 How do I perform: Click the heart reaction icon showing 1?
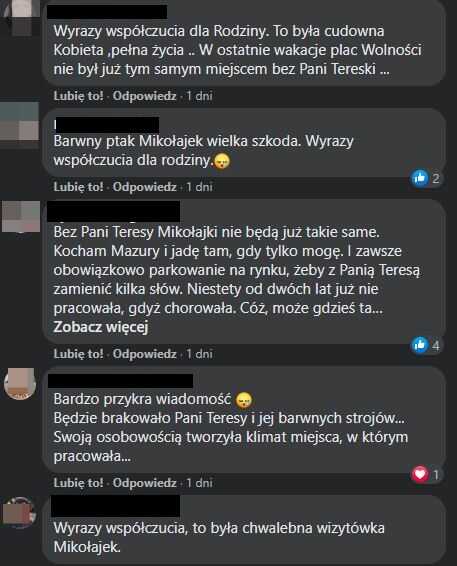tap(420, 474)
